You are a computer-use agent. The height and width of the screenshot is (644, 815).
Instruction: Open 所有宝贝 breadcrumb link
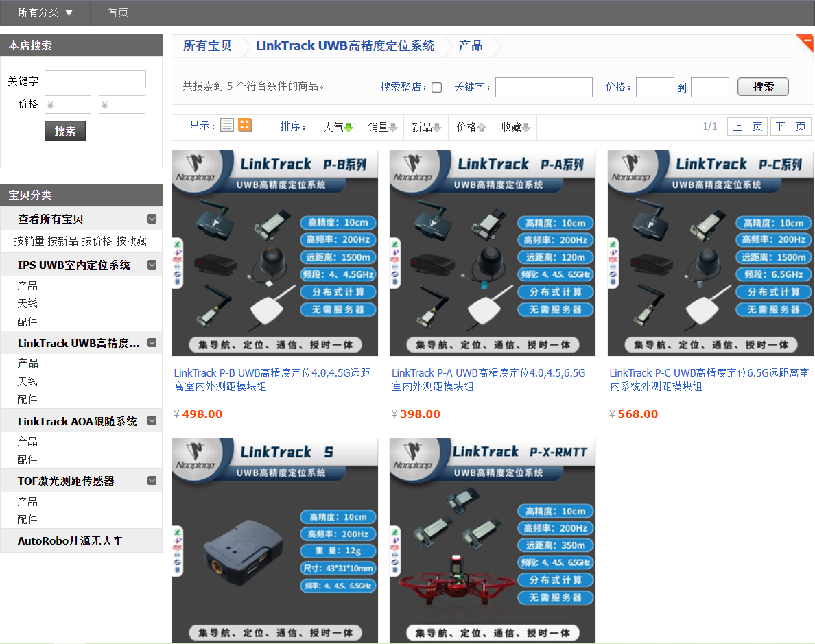pos(207,46)
